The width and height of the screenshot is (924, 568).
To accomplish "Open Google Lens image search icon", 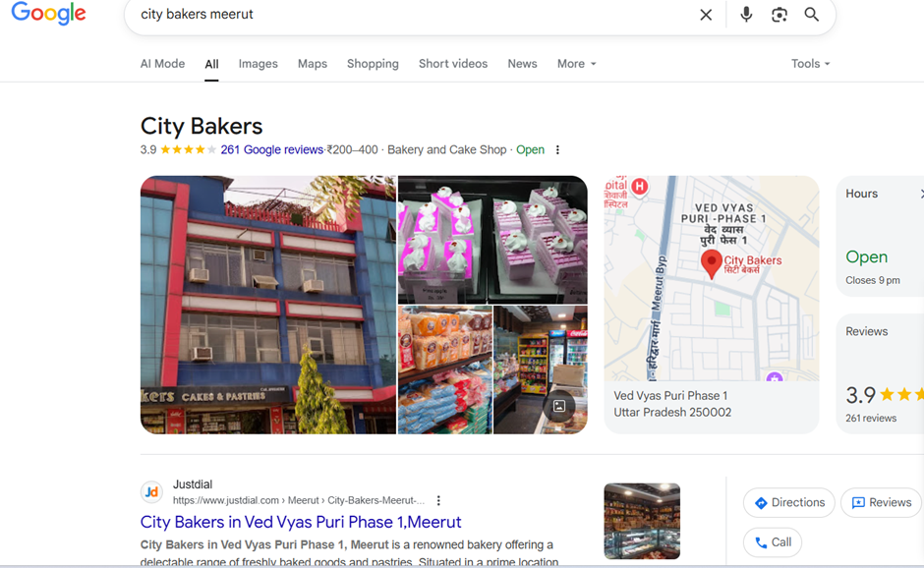I will (780, 15).
